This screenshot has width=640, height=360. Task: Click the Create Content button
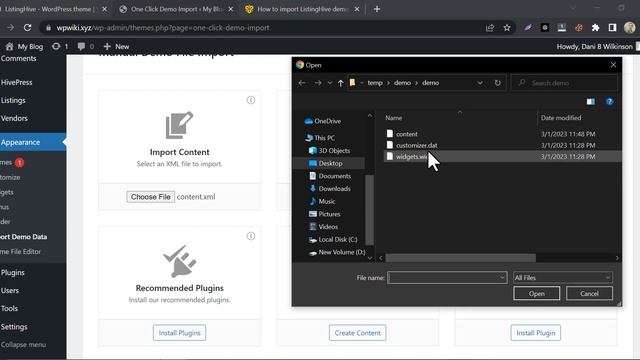[x=358, y=333]
